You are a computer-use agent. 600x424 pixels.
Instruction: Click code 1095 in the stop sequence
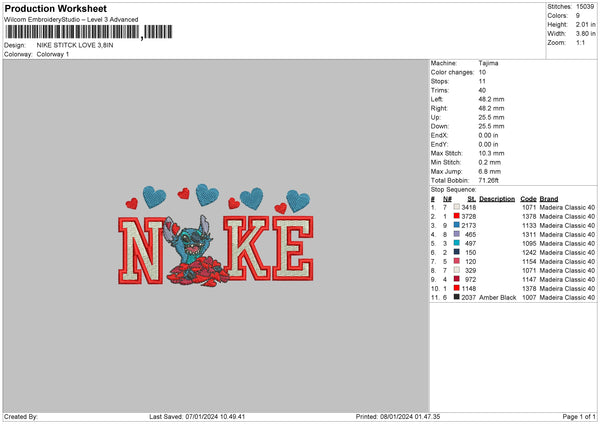[529, 243]
